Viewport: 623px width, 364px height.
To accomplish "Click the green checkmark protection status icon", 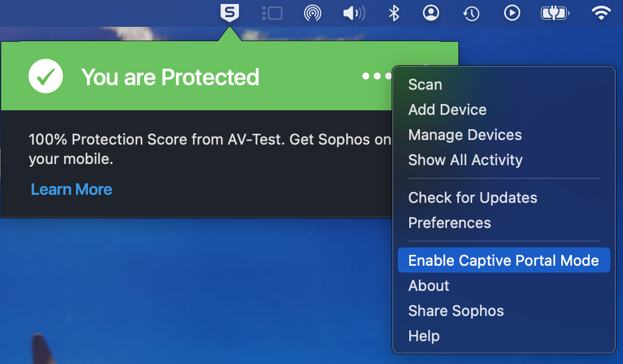I will (46, 77).
